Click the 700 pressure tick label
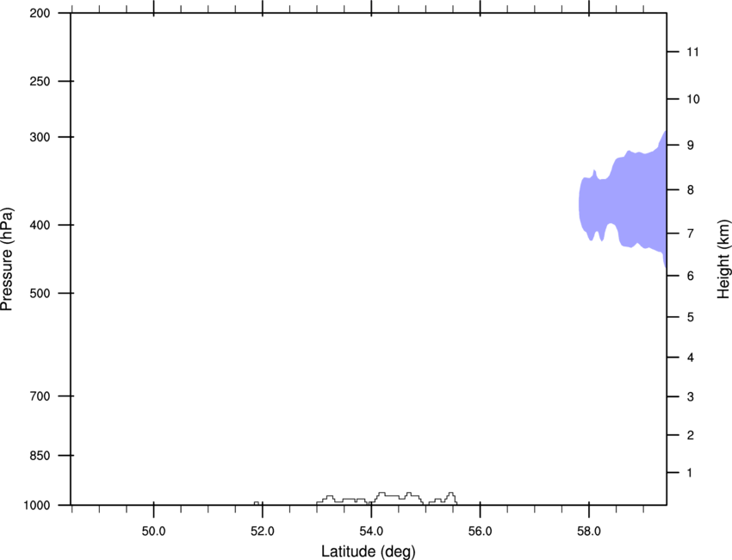 pos(40,396)
